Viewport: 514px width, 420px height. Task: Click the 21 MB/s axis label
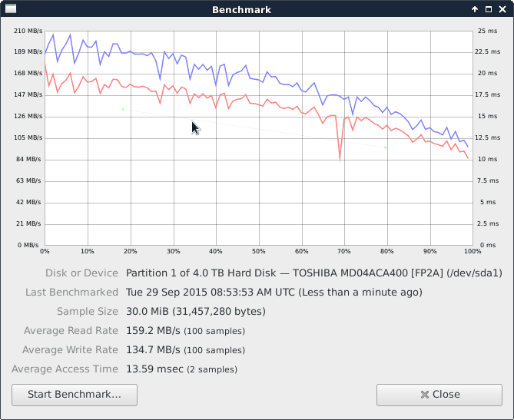click(x=29, y=223)
